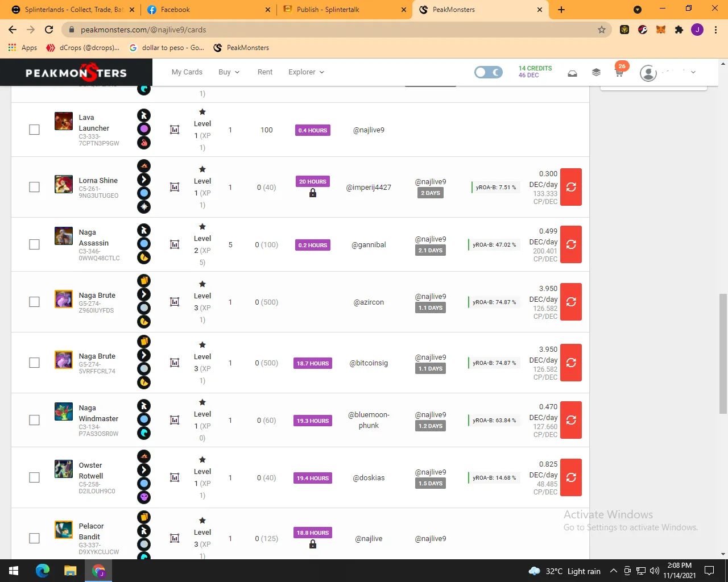Screen dimensions: 728x582
Task: Show hidden system tray icons
Action: coord(613,571)
